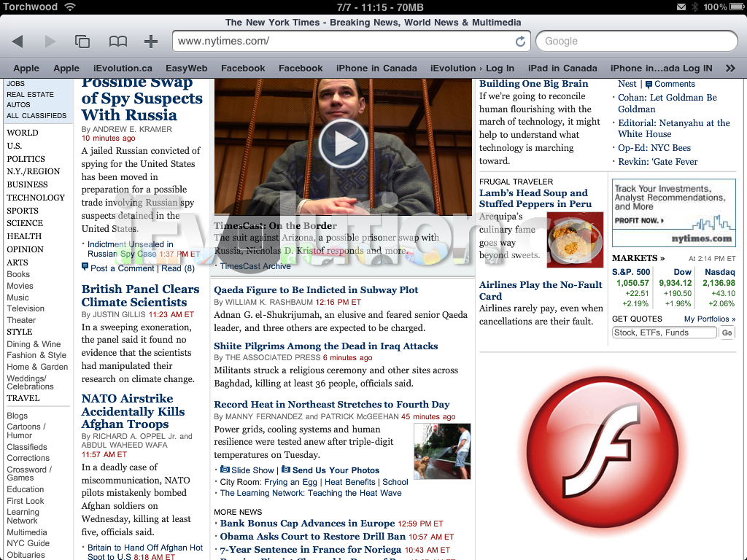Viewport: 747px width, 560px height.
Task: Open the bookmarks book icon
Action: (117, 42)
